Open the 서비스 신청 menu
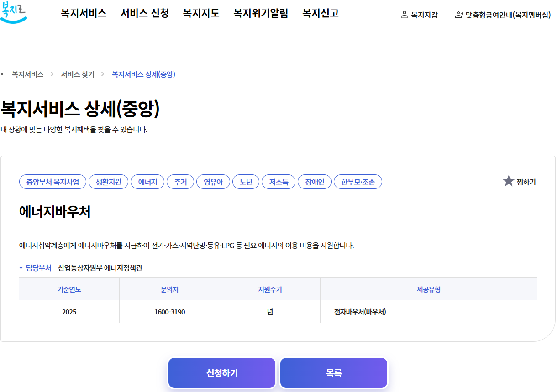Viewport: 558px width, 392px height. pyautogui.click(x=144, y=13)
